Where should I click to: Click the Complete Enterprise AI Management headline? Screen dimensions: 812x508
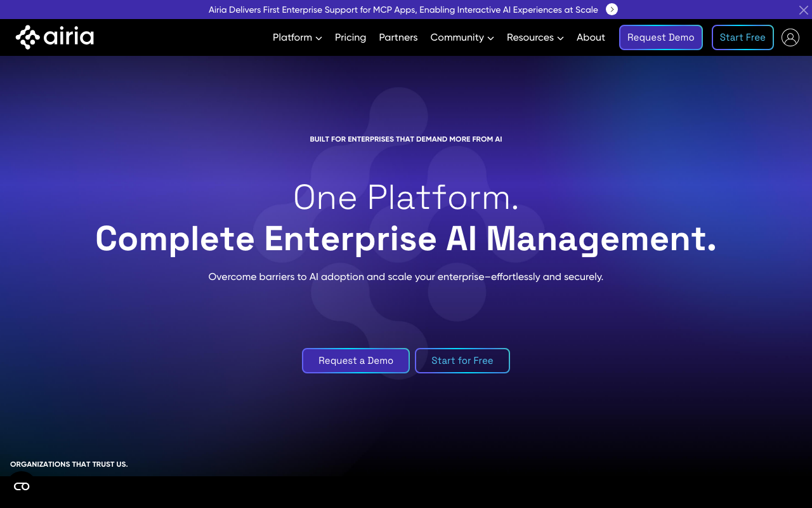coord(406,239)
